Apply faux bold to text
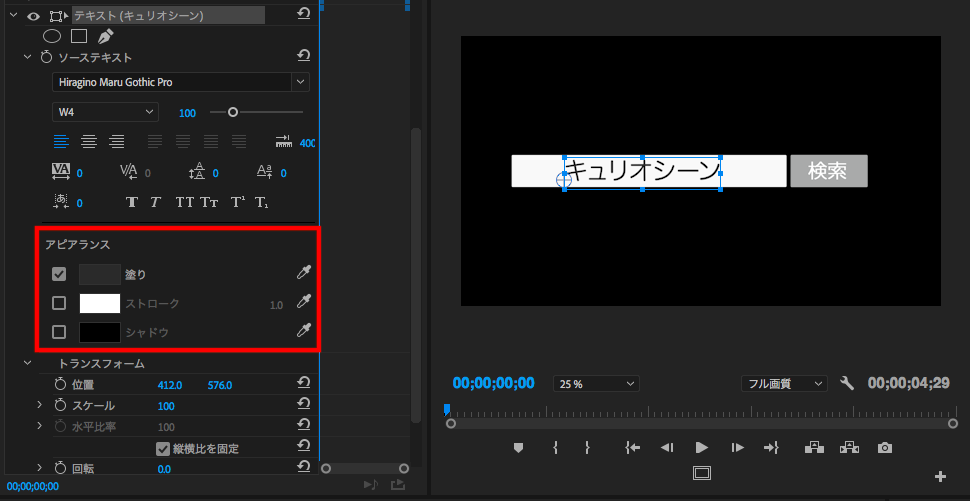 [x=132, y=202]
